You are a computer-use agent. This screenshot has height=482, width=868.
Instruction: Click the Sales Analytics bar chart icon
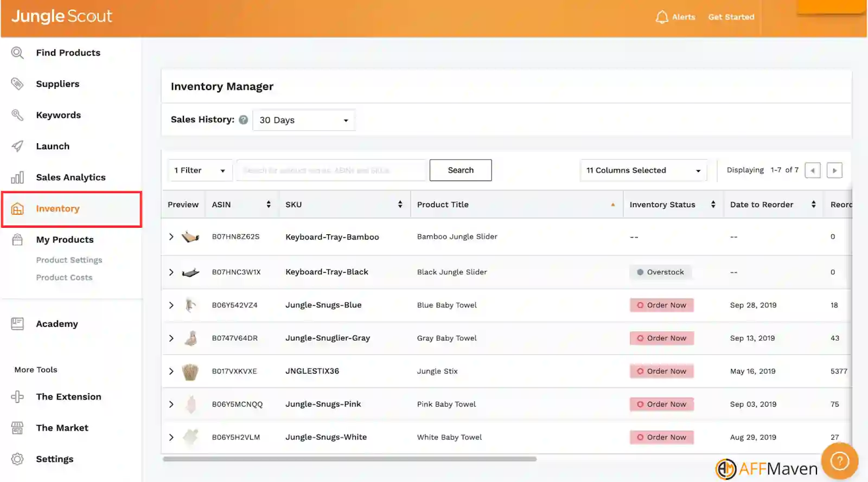tap(17, 177)
